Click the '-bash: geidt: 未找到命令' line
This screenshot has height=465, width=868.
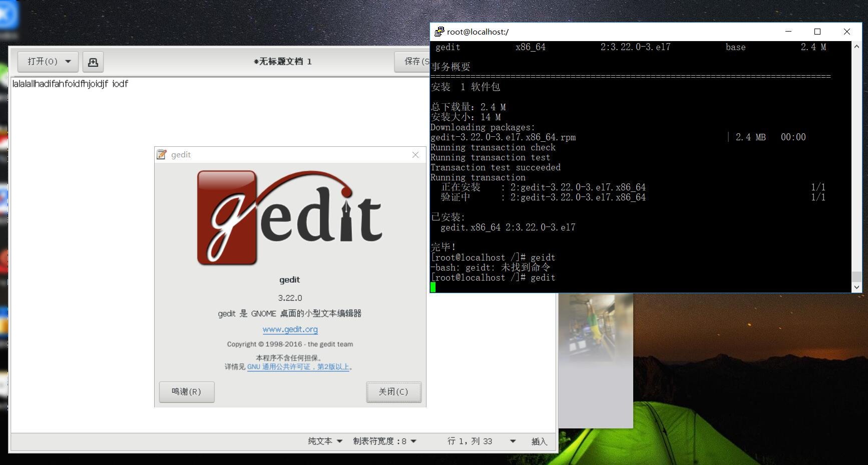(x=491, y=268)
